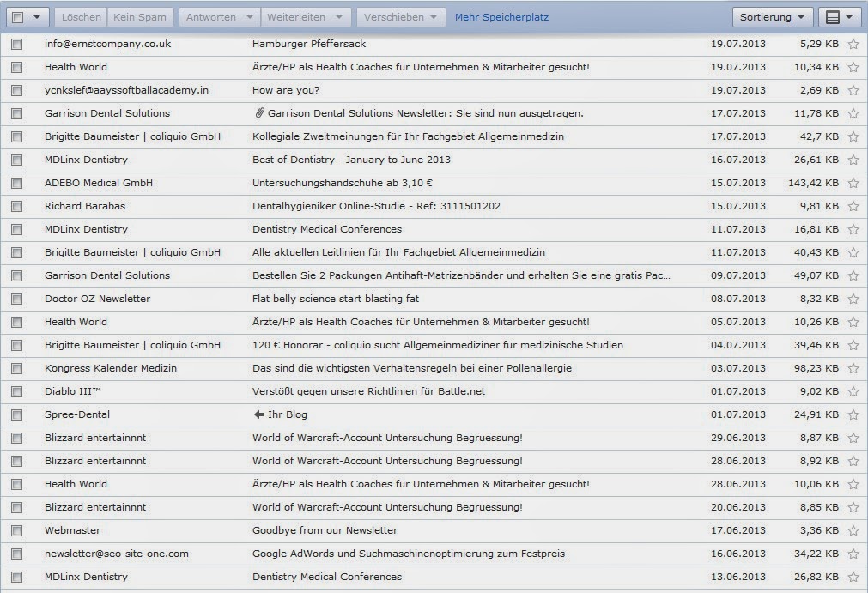Viewport: 868px width, 593px height.
Task: Star the 05.07.2013 Health World email
Action: tap(853, 322)
